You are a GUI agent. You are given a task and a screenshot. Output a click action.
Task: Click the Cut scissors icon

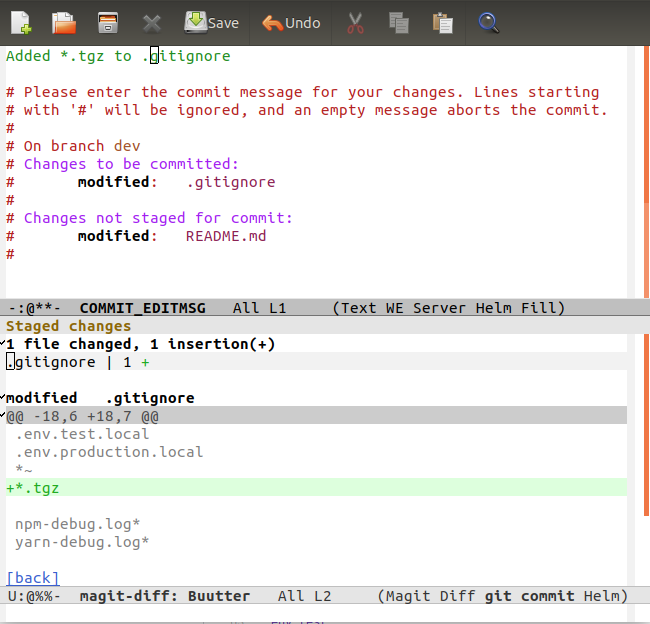(x=355, y=22)
